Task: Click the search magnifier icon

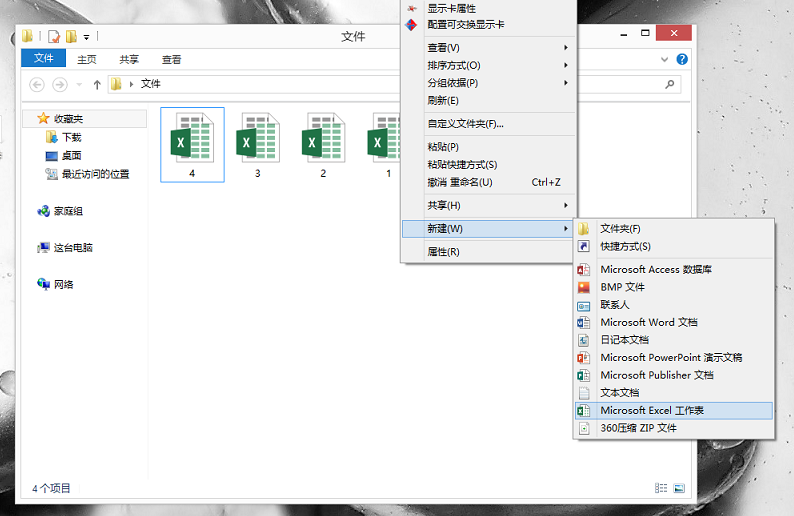Action: [x=669, y=85]
